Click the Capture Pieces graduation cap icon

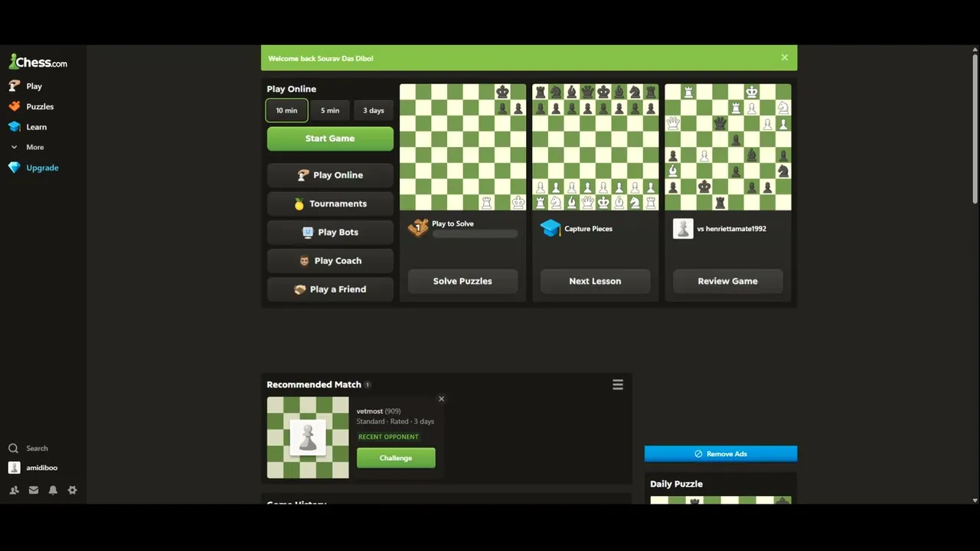(550, 228)
